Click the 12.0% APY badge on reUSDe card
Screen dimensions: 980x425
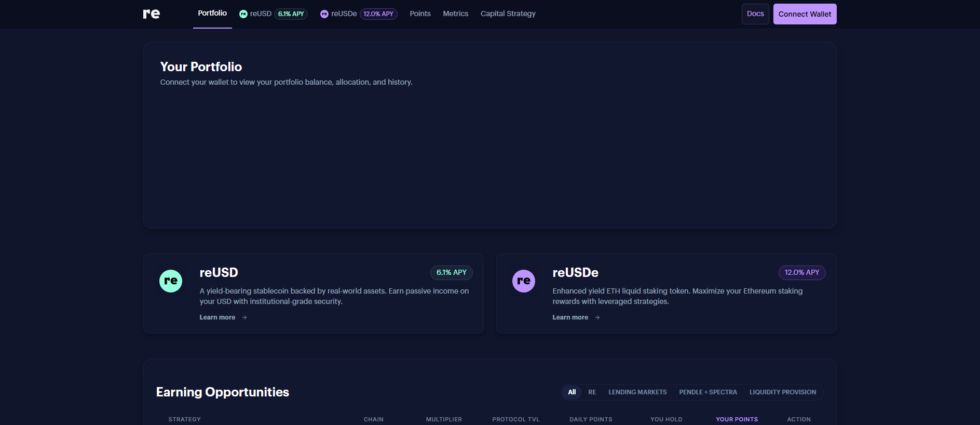tap(802, 273)
